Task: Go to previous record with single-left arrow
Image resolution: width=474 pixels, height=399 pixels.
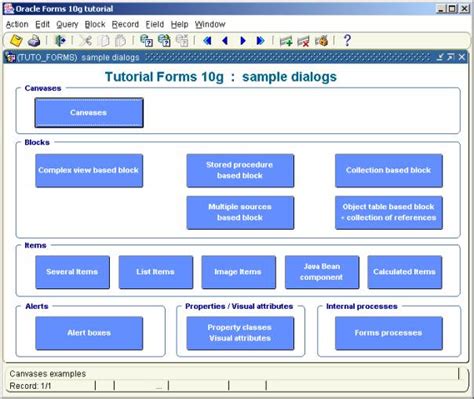Action: coord(225,41)
